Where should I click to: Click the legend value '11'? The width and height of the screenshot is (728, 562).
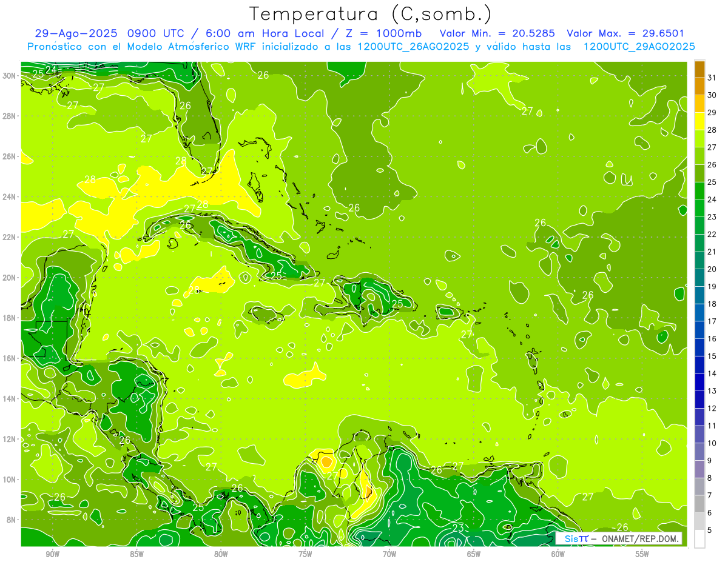tap(712, 426)
